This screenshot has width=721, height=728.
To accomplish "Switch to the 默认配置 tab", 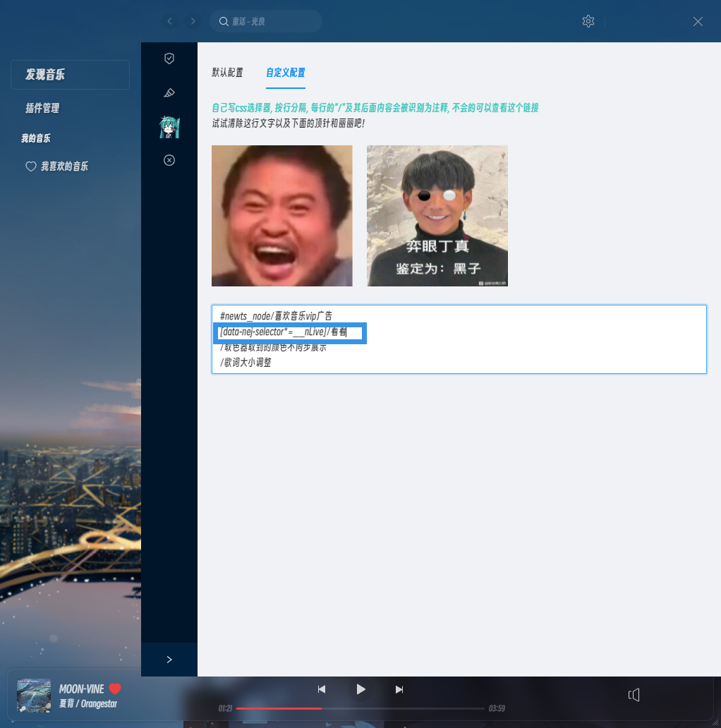I will click(227, 72).
